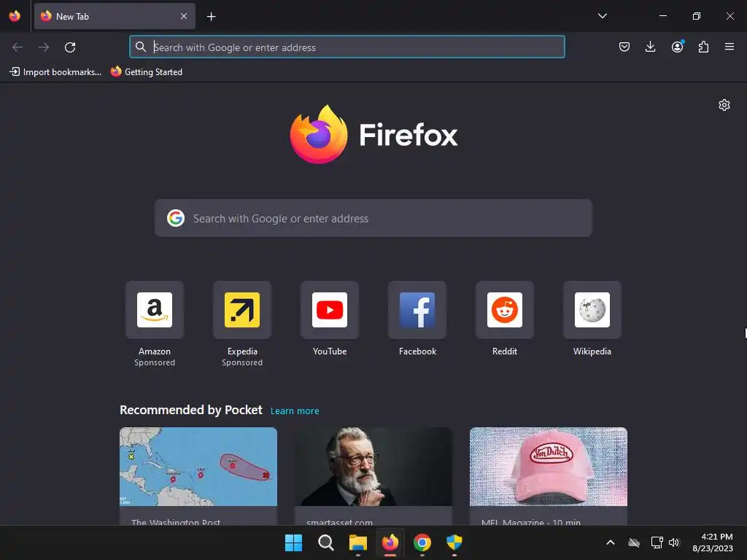The height and width of the screenshot is (560, 747).
Task: Open the Washington Post storm map story
Action: pos(198,476)
